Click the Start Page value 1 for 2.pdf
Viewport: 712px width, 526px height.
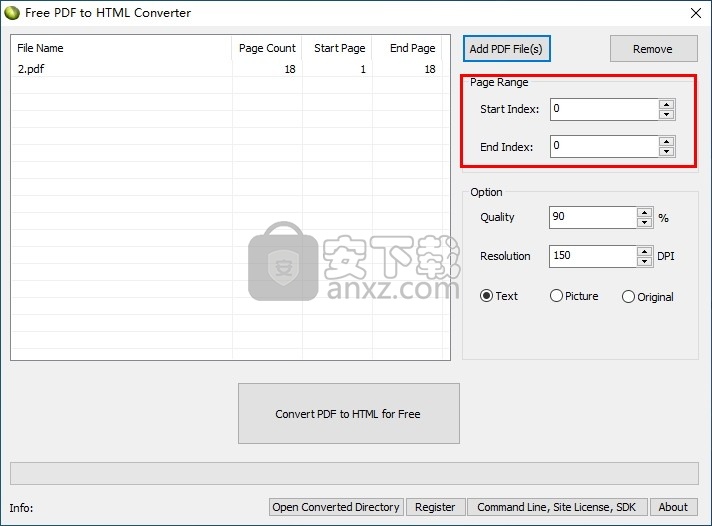(363, 69)
